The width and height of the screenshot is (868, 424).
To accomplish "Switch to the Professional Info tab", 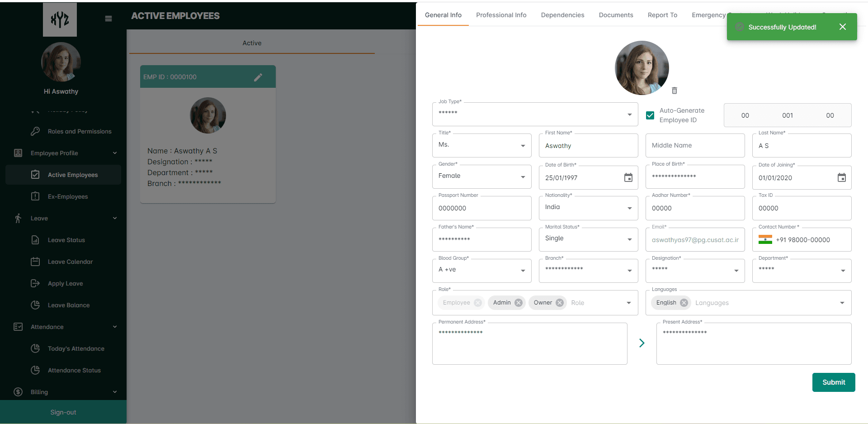I will click(501, 15).
